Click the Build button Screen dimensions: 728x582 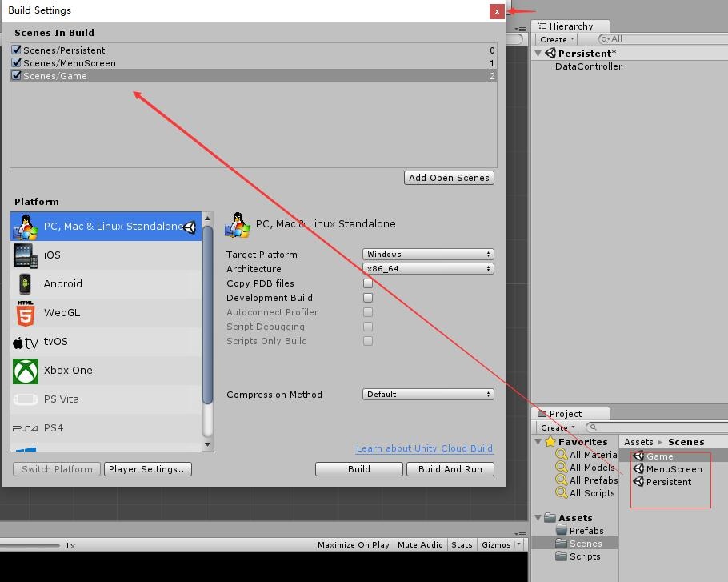(359, 469)
